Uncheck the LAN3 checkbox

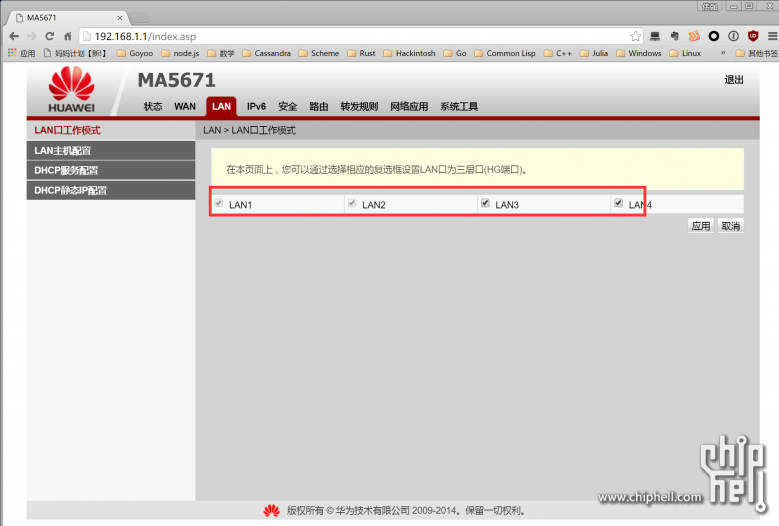485,203
